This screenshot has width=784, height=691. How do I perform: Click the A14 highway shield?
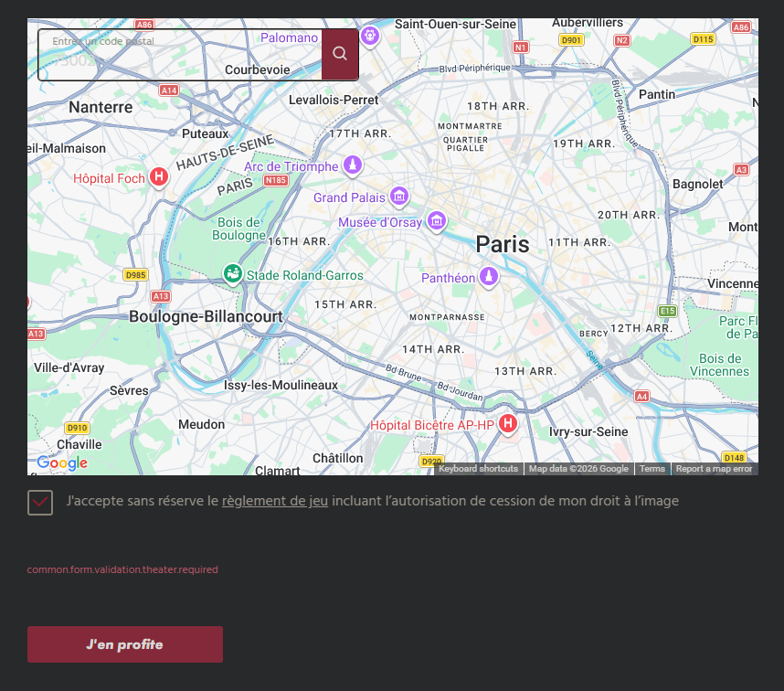[x=169, y=90]
